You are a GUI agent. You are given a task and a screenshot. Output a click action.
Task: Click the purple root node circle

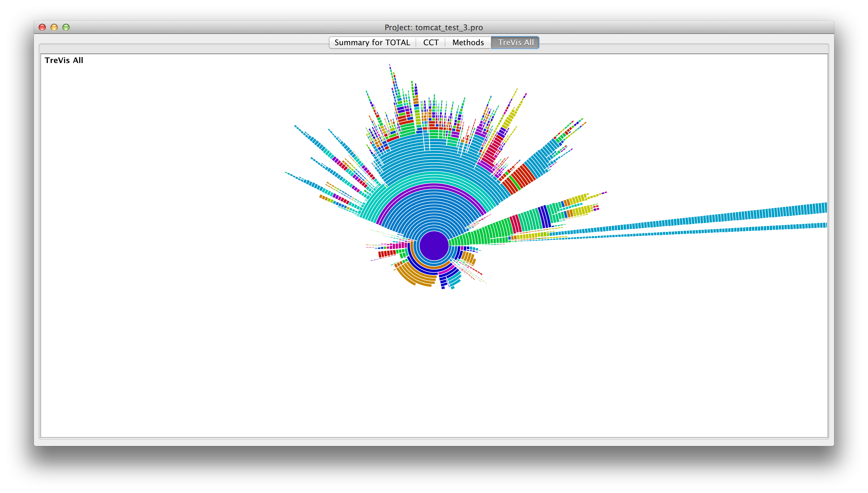pyautogui.click(x=434, y=246)
